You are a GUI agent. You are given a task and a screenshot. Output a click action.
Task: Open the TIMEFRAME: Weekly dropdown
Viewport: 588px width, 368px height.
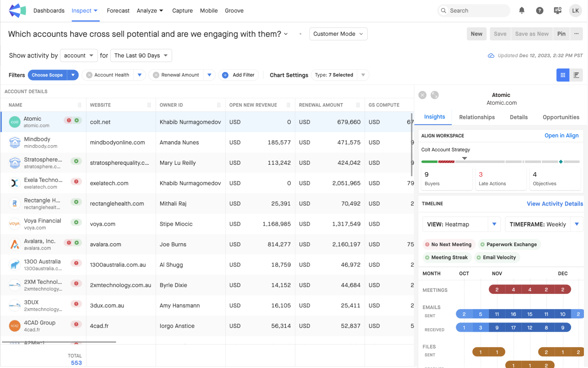[544, 224]
